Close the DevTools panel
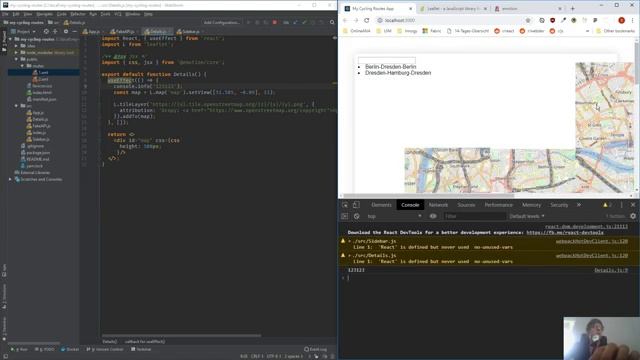This screenshot has height=360, width=640. tap(633, 205)
